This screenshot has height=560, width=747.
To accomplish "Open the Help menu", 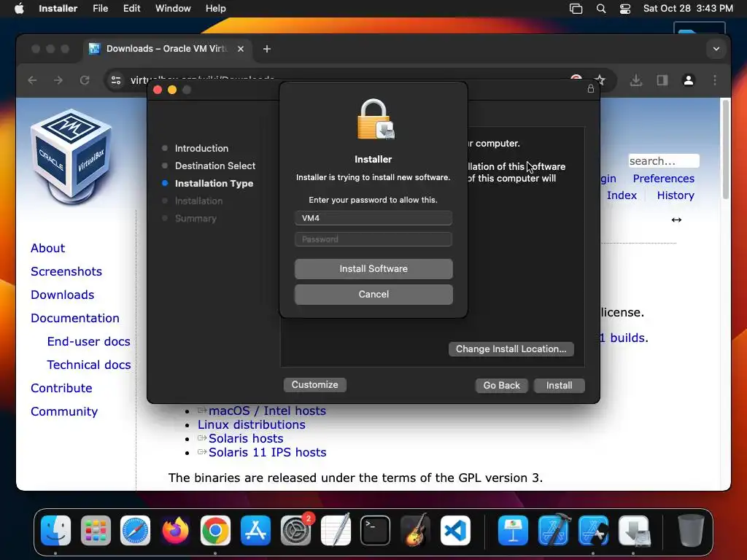I will 216,9.
